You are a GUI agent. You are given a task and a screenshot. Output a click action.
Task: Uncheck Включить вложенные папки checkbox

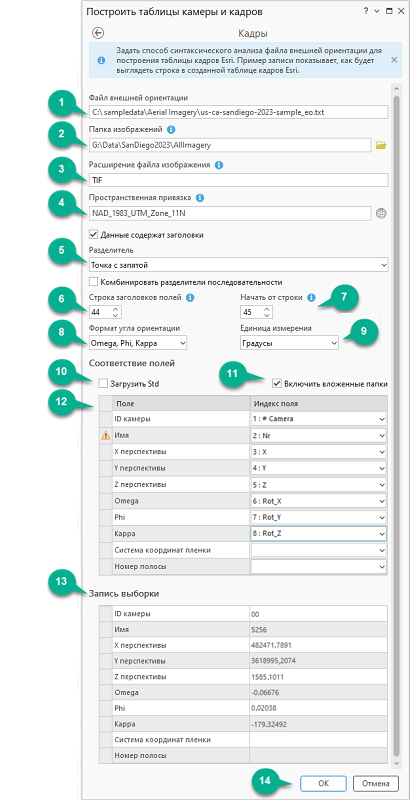point(277,384)
